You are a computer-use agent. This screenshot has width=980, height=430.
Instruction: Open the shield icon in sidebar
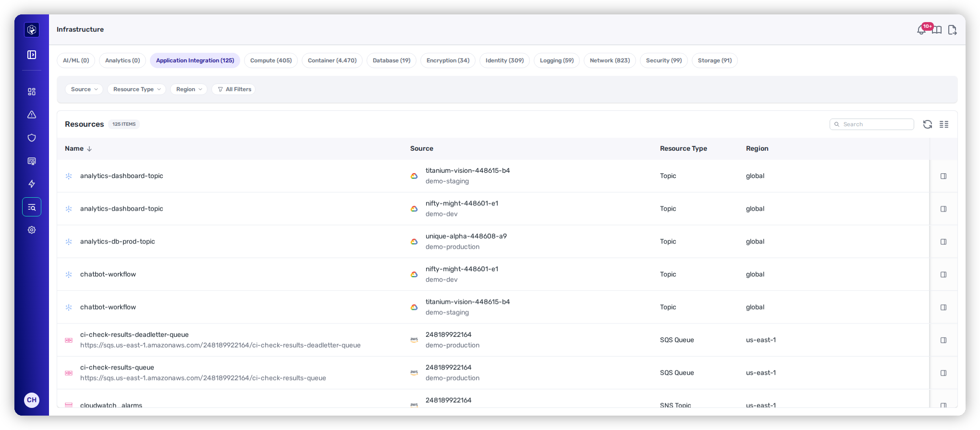tap(32, 138)
